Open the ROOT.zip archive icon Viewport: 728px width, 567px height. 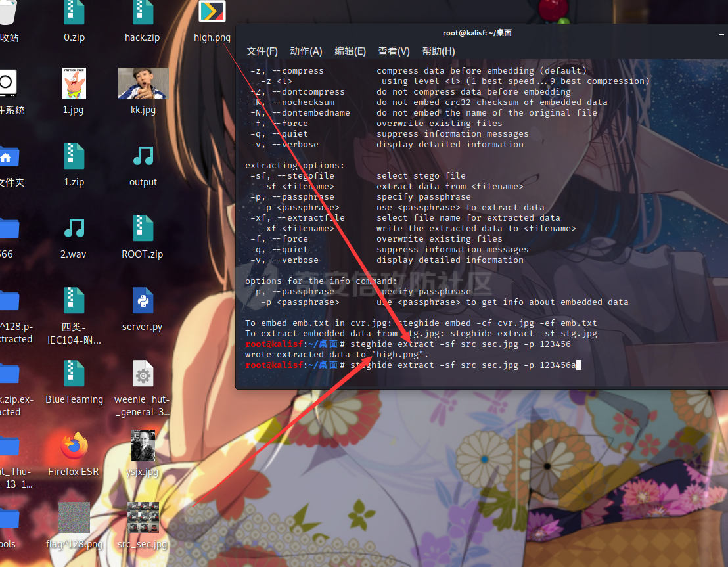pyautogui.click(x=143, y=228)
